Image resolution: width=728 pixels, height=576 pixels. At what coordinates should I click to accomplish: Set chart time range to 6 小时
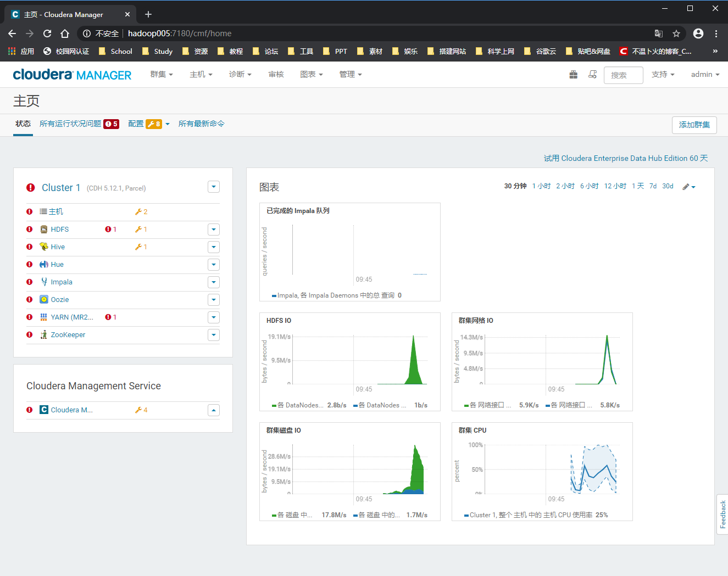tap(590, 186)
